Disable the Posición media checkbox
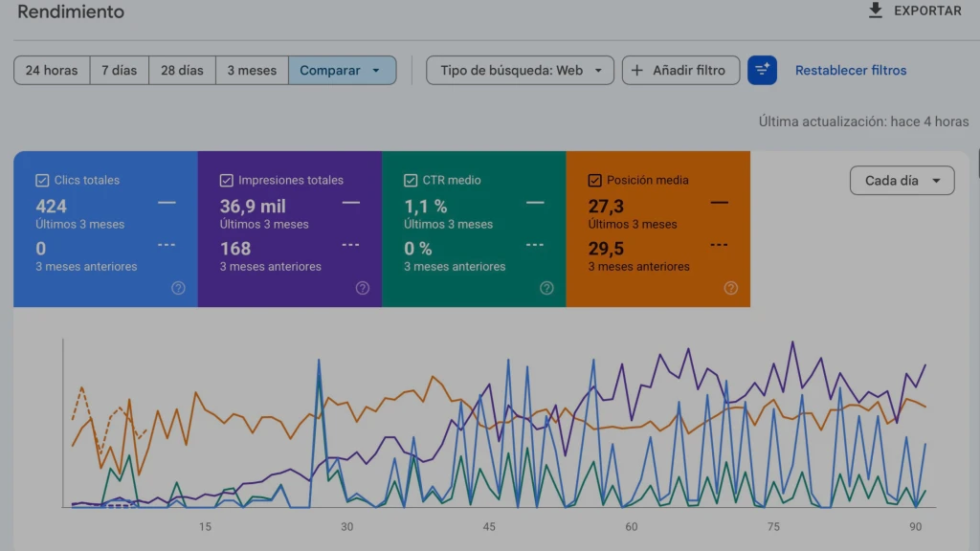980x551 pixels. tap(594, 181)
